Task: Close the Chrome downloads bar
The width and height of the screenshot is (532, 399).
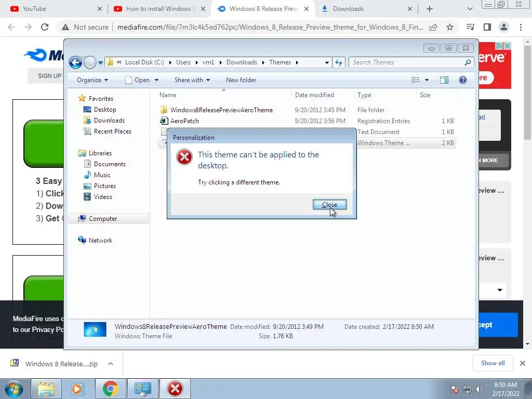Action: pos(523,363)
